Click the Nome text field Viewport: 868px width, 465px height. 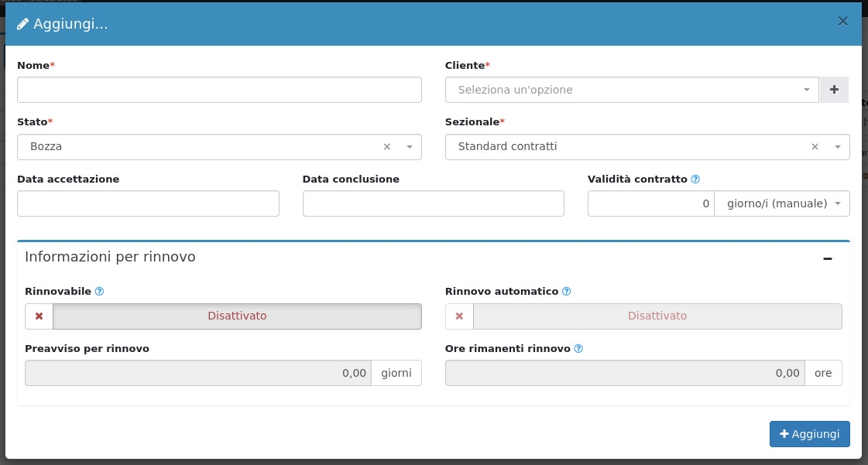[x=219, y=90]
